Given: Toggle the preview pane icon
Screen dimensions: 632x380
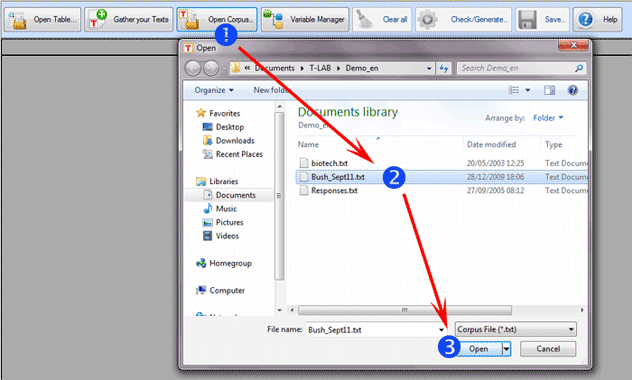Looking at the screenshot, I should [549, 90].
